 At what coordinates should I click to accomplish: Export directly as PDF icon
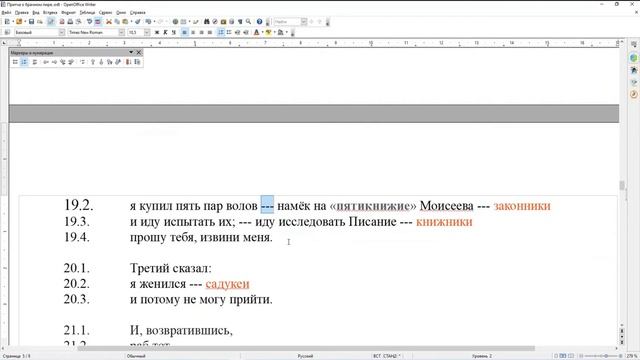62,22
